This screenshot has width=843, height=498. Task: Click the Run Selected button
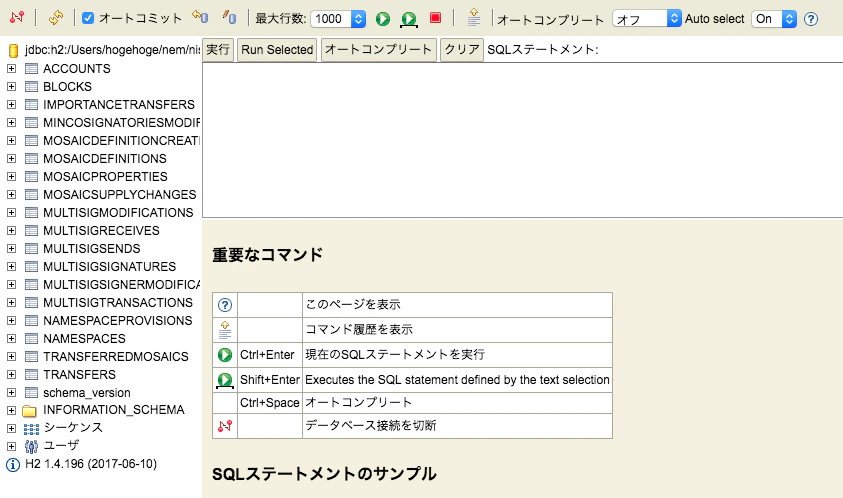pyautogui.click(x=277, y=49)
